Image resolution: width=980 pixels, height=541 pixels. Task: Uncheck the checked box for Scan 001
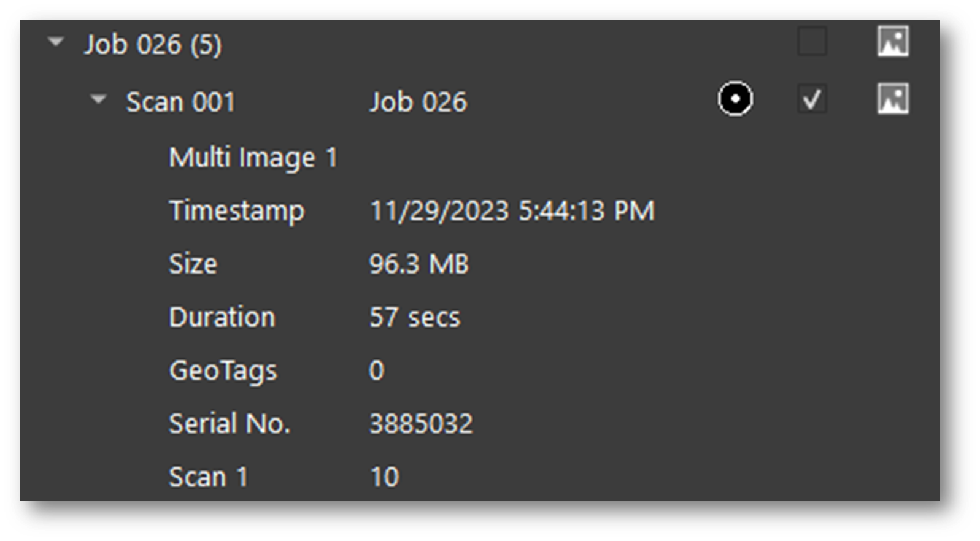click(812, 99)
